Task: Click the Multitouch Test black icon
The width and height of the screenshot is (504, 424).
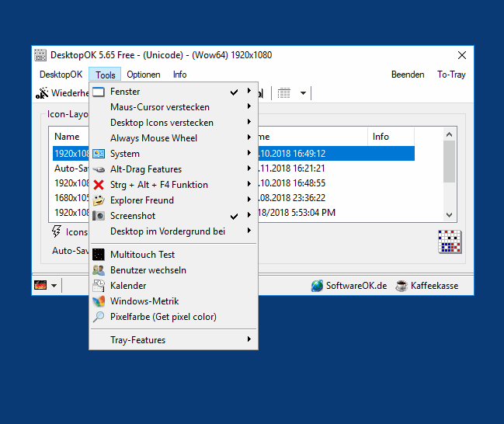Action: pos(99,255)
